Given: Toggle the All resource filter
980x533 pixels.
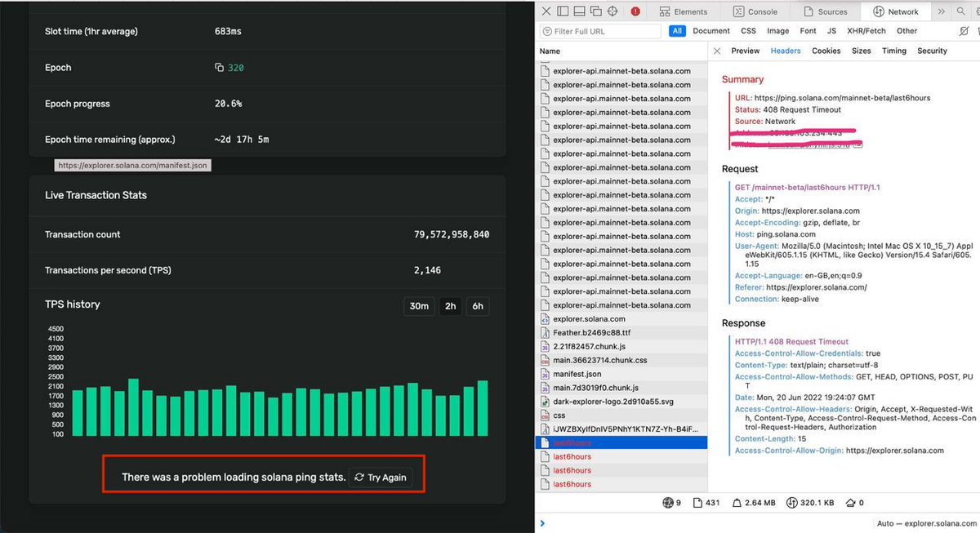Looking at the screenshot, I should 677,31.
